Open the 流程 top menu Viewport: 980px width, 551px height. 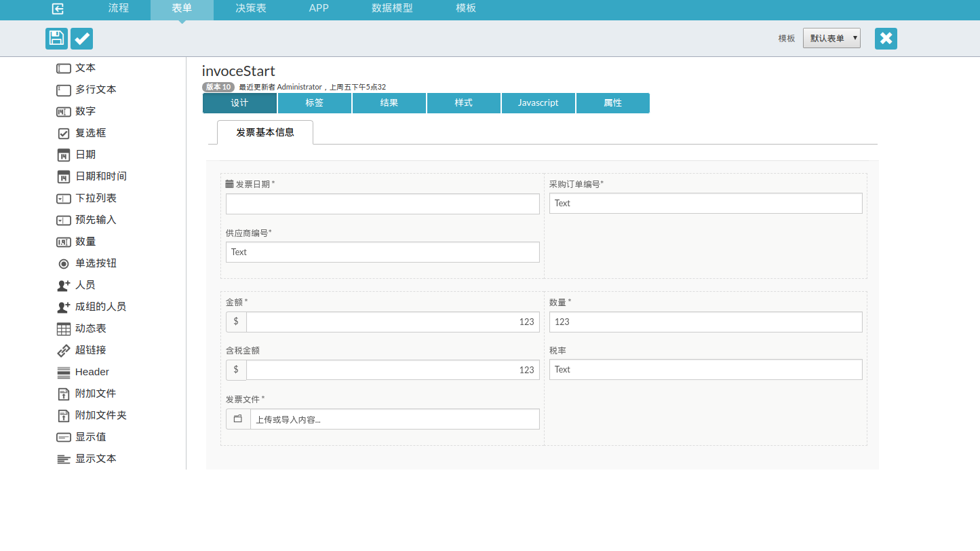[x=119, y=8]
